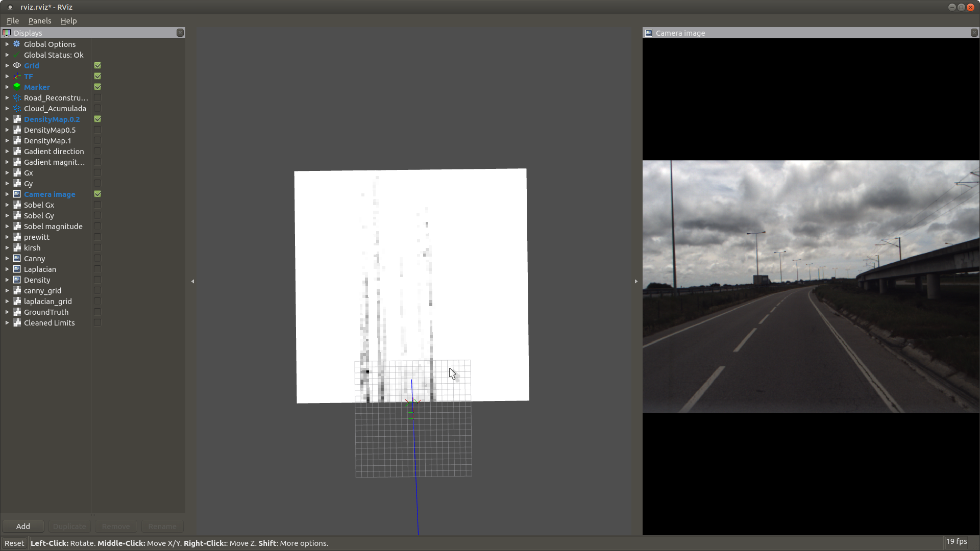980x551 pixels.
Task: Click the Road_Reconstru point cloud icon
Action: pyautogui.click(x=17, y=97)
